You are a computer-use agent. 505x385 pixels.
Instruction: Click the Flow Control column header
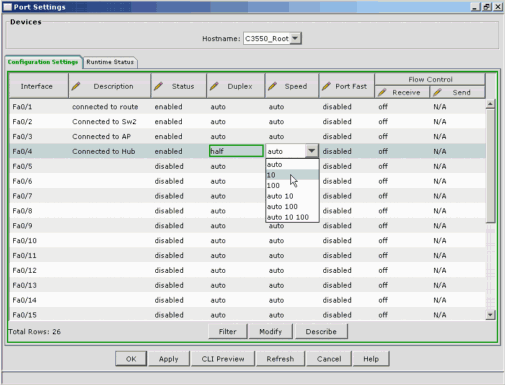coord(430,79)
